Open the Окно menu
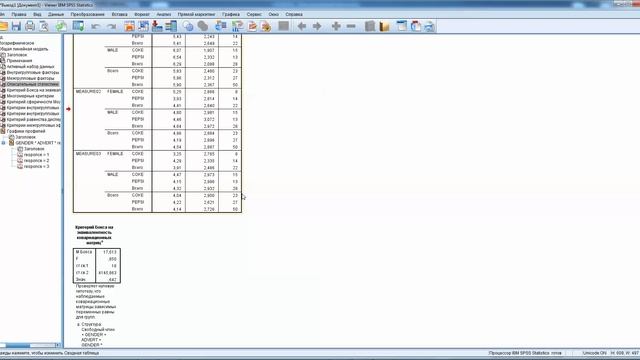The width and height of the screenshot is (640, 360). point(273,14)
